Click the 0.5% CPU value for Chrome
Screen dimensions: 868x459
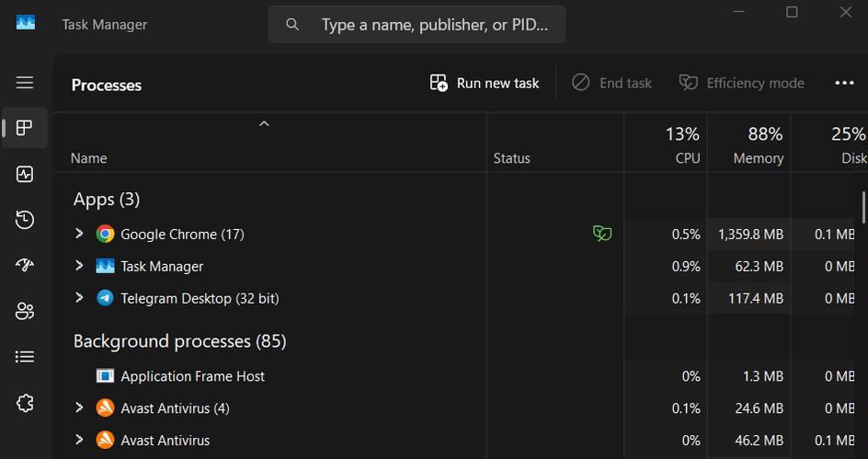686,235
